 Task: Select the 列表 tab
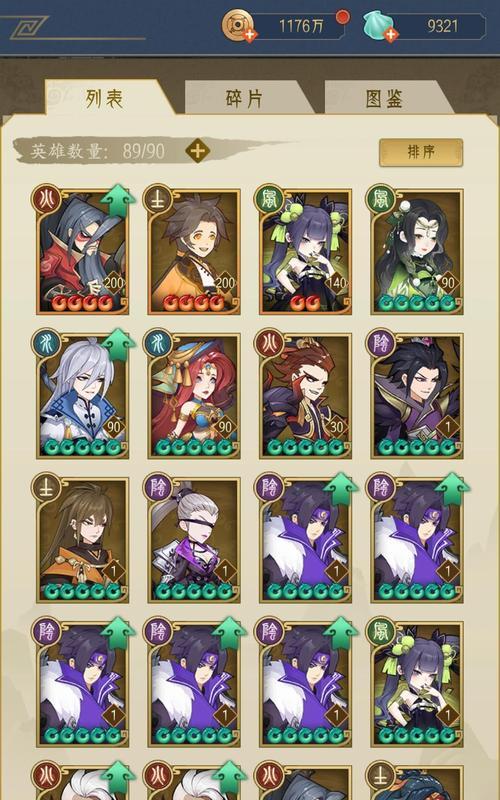pyautogui.click(x=105, y=98)
